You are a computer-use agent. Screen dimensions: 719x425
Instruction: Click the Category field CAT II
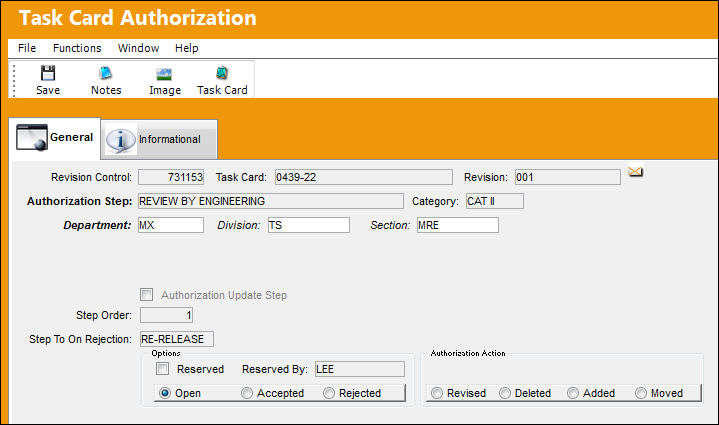tap(495, 201)
